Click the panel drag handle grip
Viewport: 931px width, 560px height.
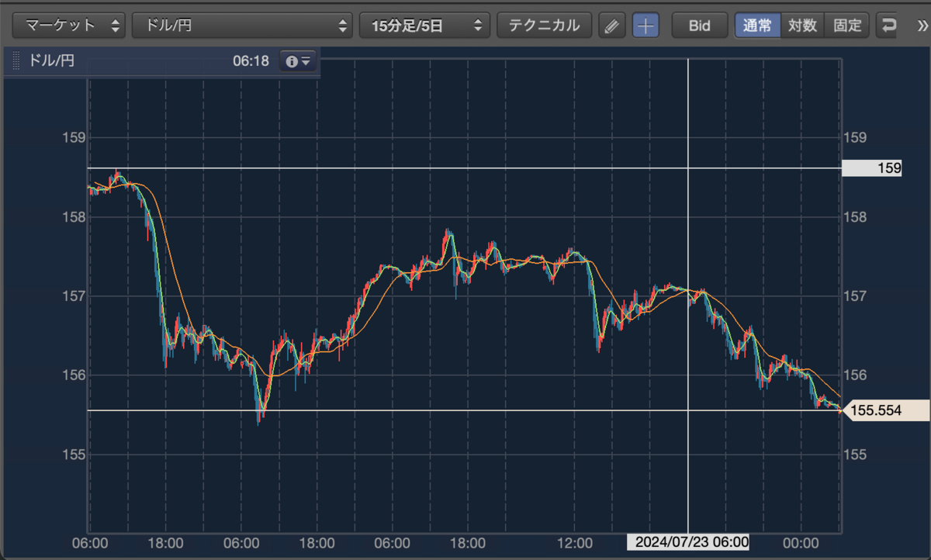(x=16, y=61)
